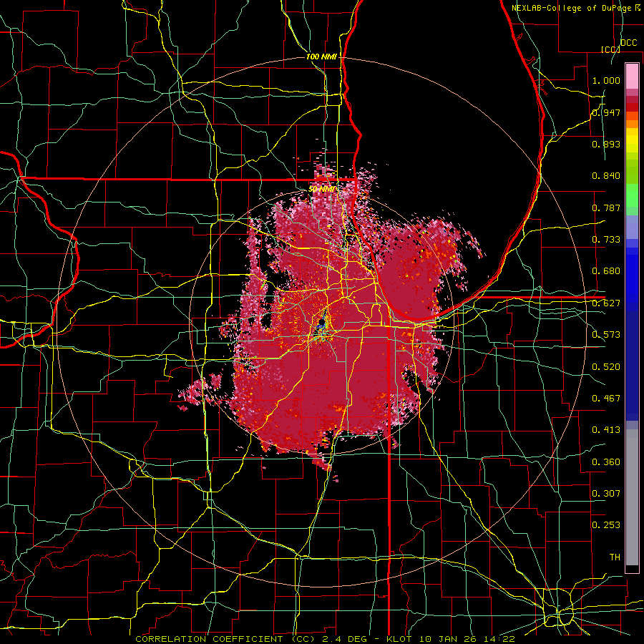The width and height of the screenshot is (644, 644).
Task: Click the 0.573 scale label
Action: 606,335
